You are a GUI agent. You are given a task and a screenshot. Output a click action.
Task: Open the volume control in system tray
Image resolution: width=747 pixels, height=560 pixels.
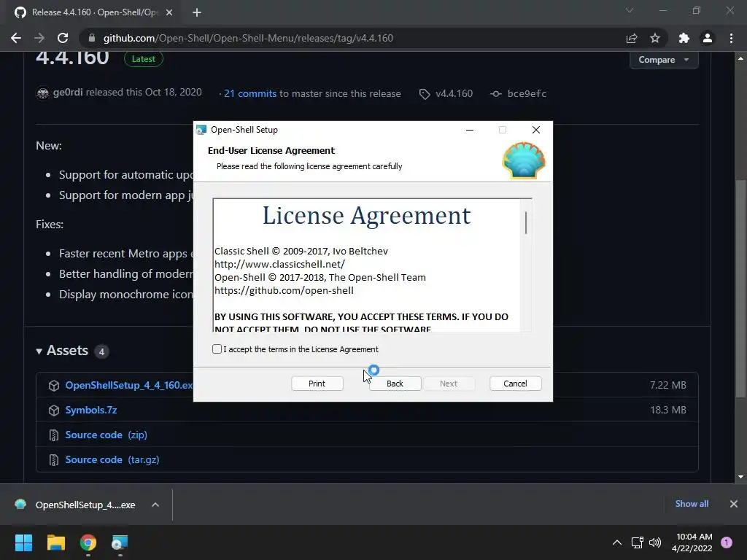(656, 542)
